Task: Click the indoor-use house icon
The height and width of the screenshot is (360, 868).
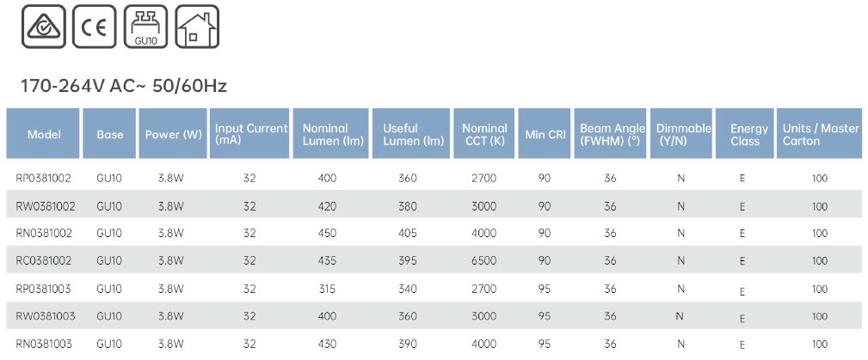Action: (197, 27)
